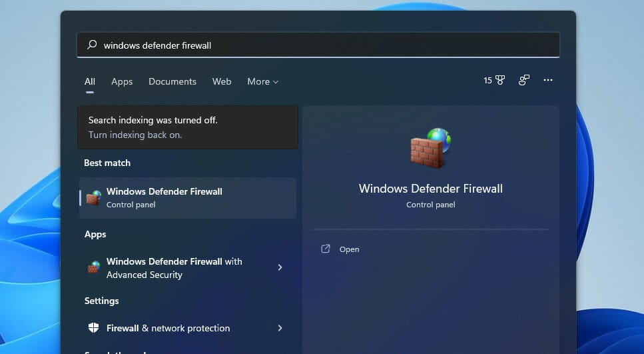Click the search feedback/account icon
Screen dimensions: 644x354
523,80
